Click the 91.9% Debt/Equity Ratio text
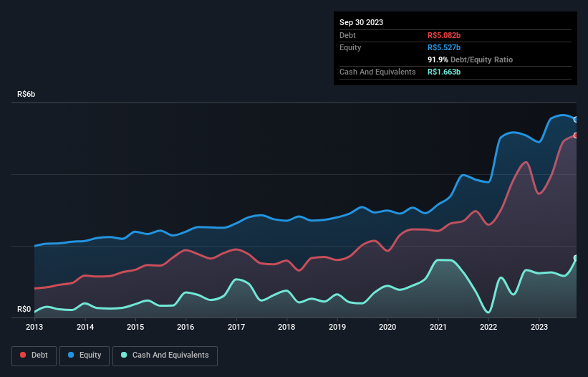 pyautogui.click(x=470, y=59)
